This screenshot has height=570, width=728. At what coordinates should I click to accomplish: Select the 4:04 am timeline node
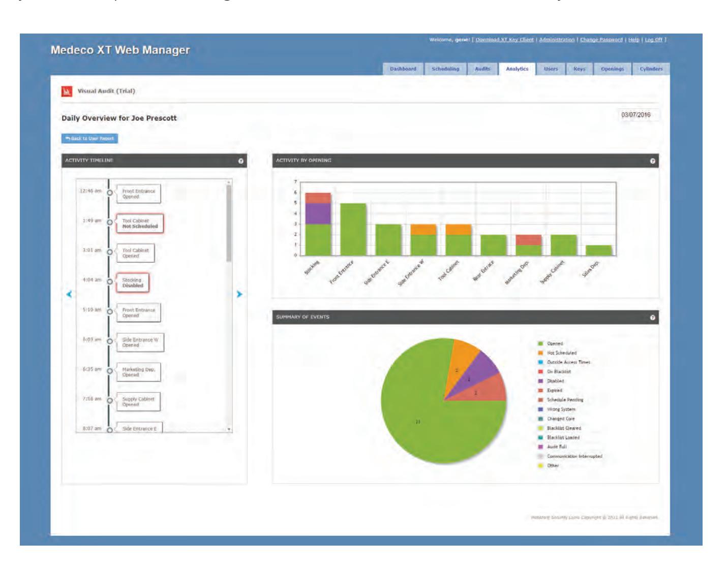click(x=110, y=282)
